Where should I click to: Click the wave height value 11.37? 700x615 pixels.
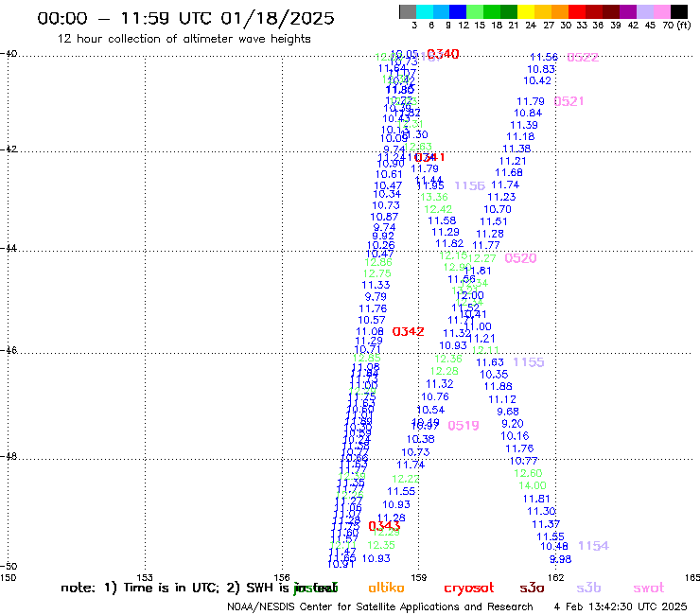tap(546, 524)
